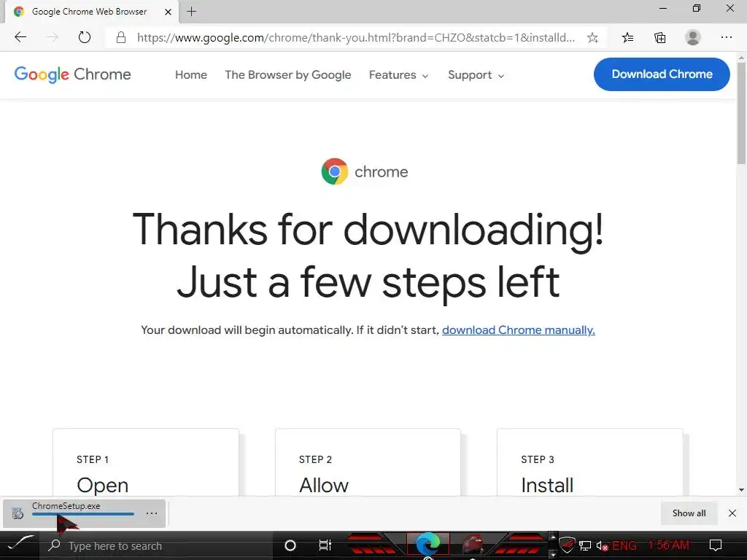Open Cortana circle icon
The height and width of the screenshot is (560, 747).
290,545
